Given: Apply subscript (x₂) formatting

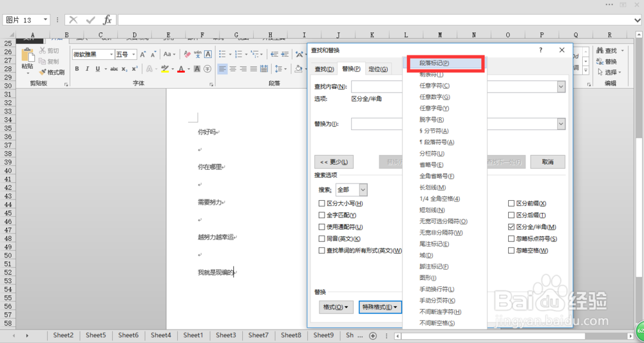Looking at the screenshot, I should (x=124, y=69).
